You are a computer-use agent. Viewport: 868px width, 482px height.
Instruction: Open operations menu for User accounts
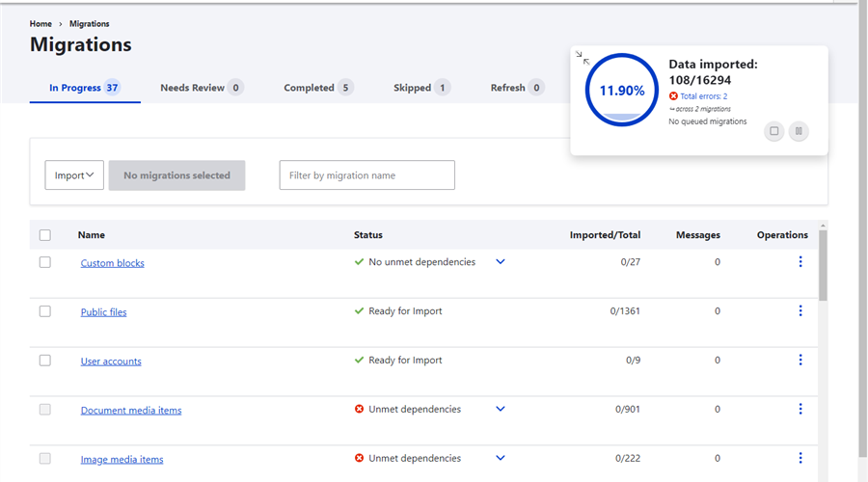[800, 361]
